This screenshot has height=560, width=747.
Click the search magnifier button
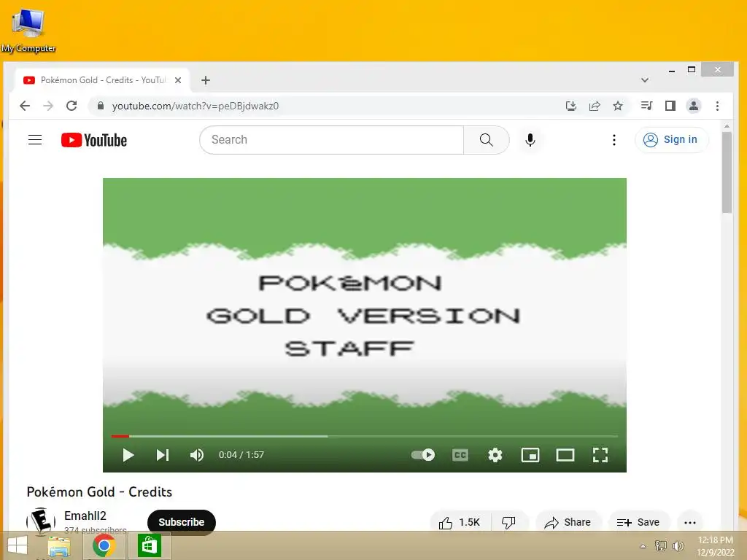click(486, 140)
